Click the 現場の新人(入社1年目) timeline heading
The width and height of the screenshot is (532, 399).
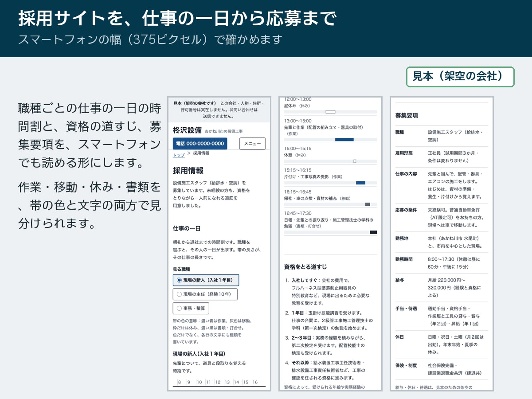(199, 353)
